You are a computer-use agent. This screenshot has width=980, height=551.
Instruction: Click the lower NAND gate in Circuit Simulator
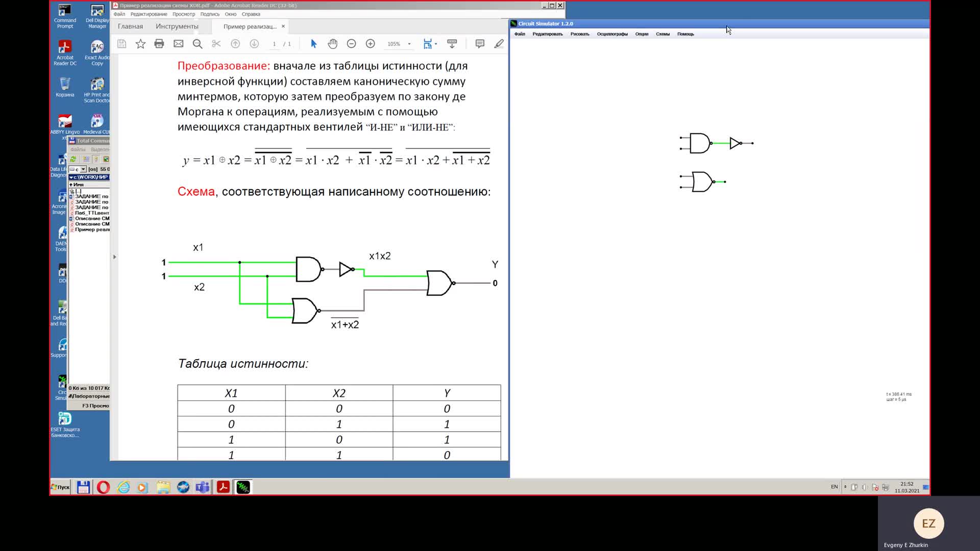point(702,182)
